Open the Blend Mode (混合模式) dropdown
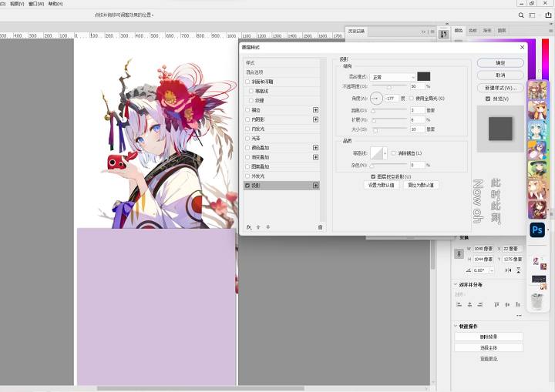This screenshot has width=555, height=392. pyautogui.click(x=392, y=77)
